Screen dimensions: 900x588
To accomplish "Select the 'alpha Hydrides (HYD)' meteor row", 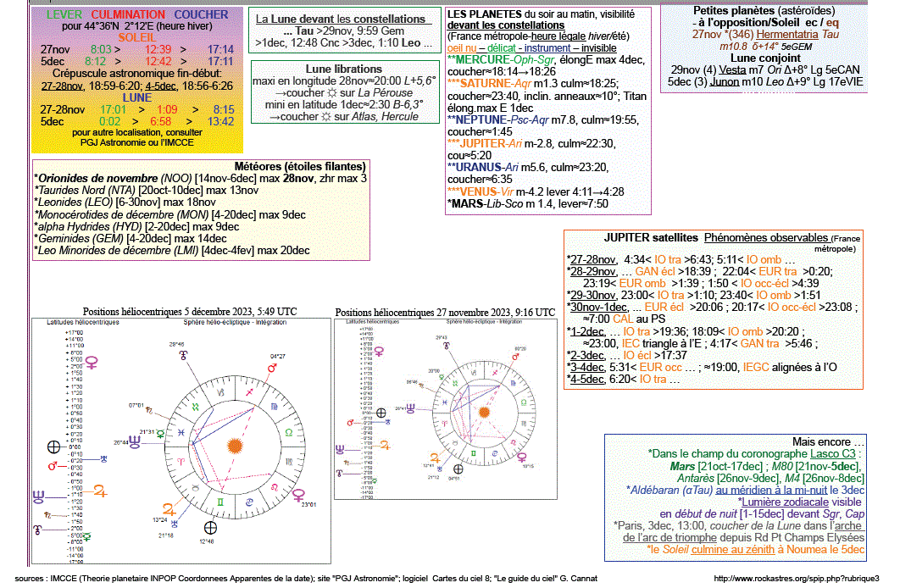I will tap(136, 226).
